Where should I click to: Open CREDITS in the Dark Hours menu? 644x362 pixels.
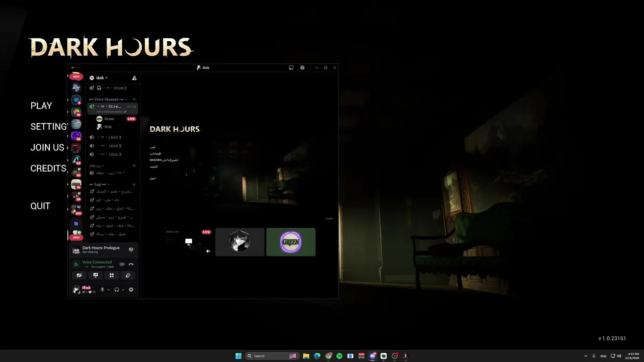[x=48, y=168]
